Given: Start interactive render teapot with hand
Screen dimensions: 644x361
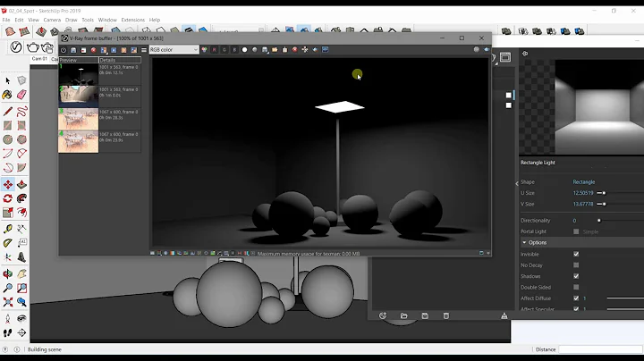Looking at the screenshot, I should [47, 47].
